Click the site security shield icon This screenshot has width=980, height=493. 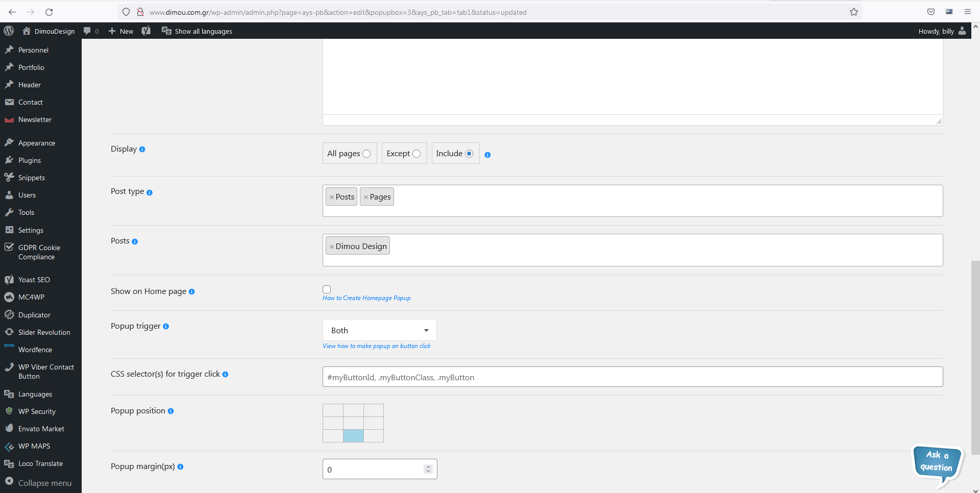click(126, 12)
